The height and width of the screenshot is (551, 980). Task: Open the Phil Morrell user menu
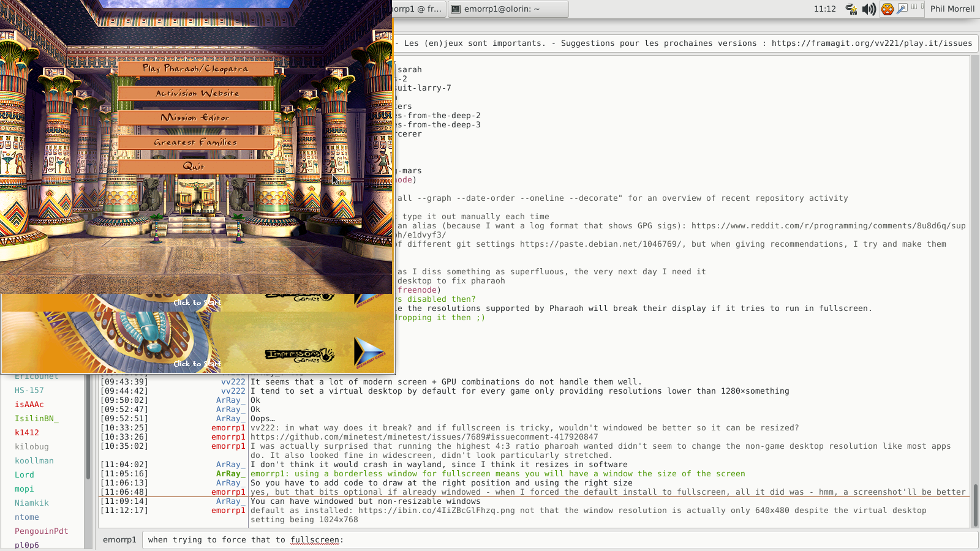pyautogui.click(x=952, y=9)
